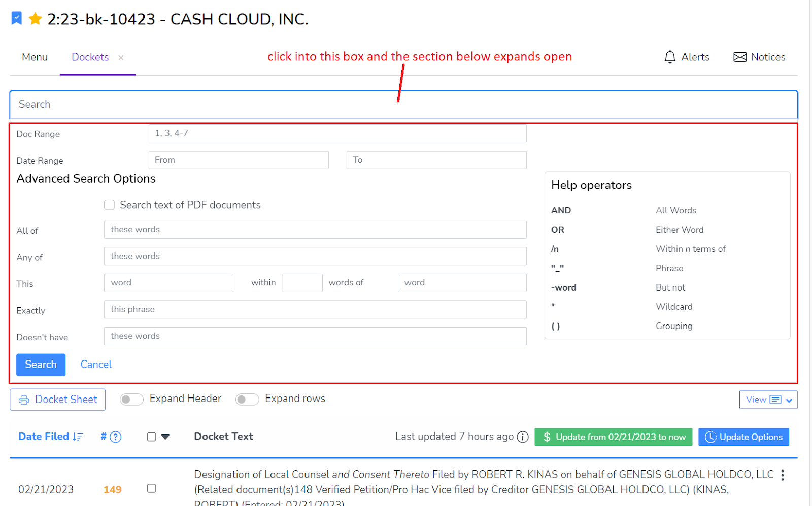
Task: Click the Grouping help entry
Action: tap(674, 326)
